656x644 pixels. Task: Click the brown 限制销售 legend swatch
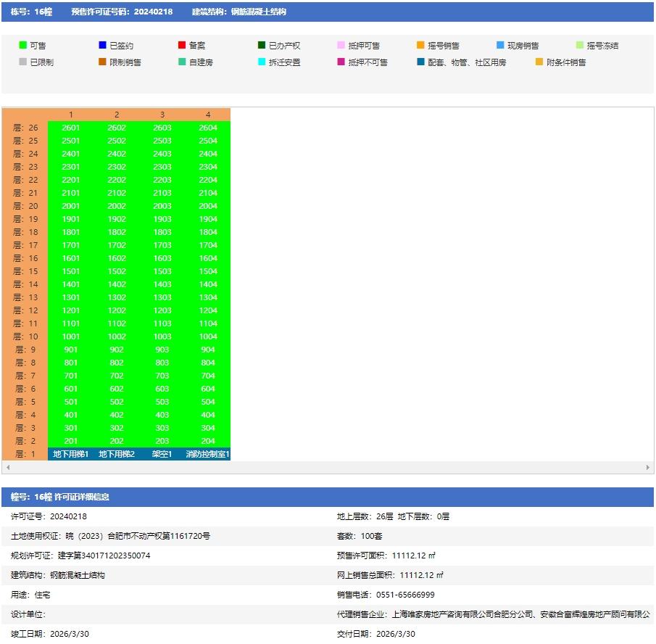point(102,62)
